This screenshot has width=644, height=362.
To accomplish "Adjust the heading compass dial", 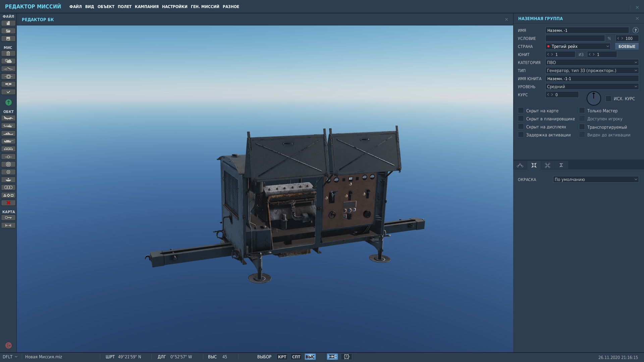I will pyautogui.click(x=594, y=98).
